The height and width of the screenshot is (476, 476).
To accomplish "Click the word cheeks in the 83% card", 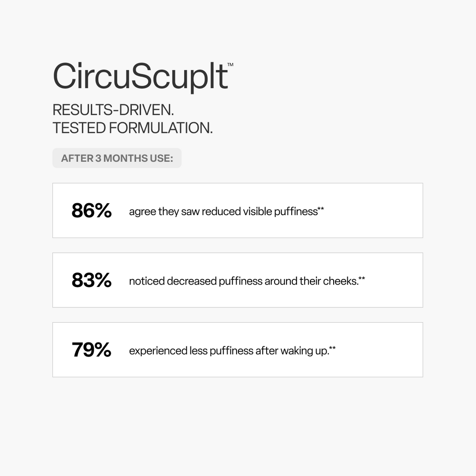I will (340, 281).
